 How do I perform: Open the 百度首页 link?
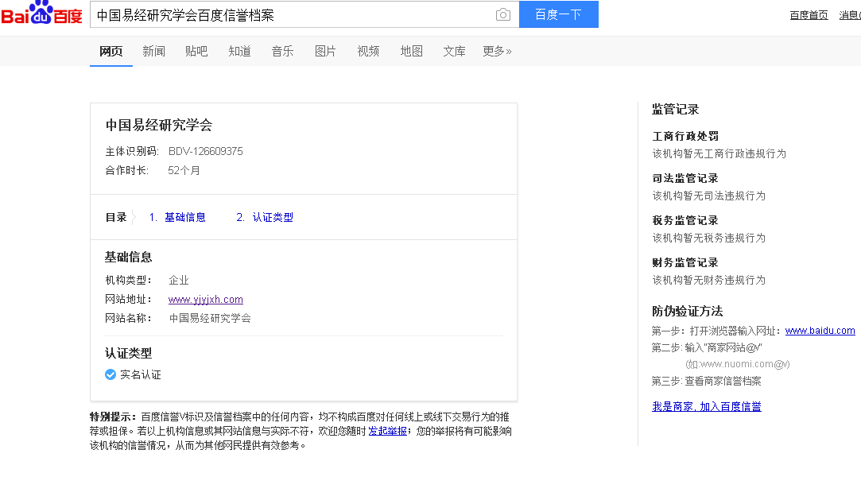tap(809, 15)
